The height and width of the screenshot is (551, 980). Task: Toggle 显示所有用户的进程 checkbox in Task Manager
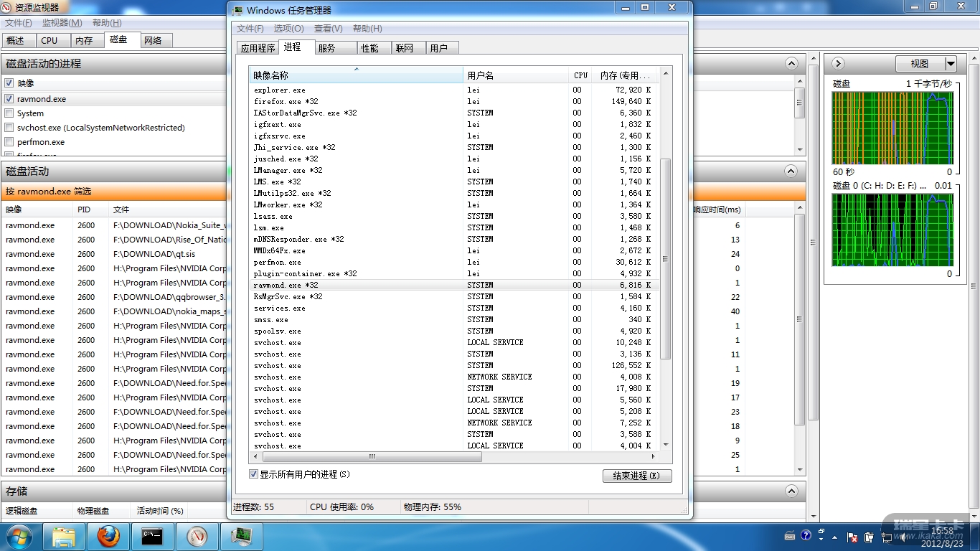point(253,474)
